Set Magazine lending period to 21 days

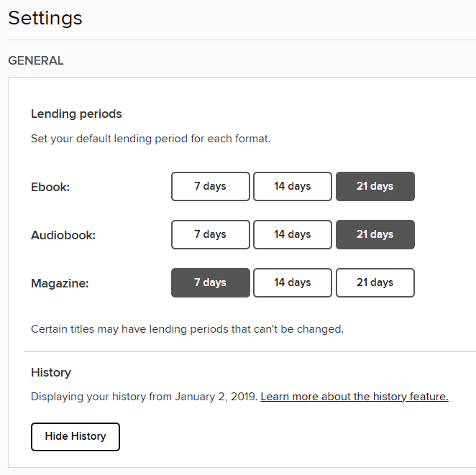[375, 282]
